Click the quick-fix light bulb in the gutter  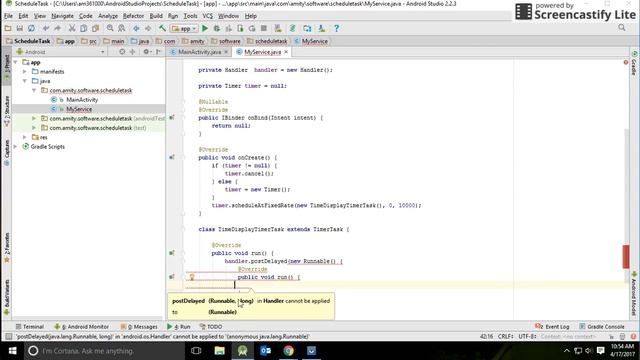tap(192, 277)
